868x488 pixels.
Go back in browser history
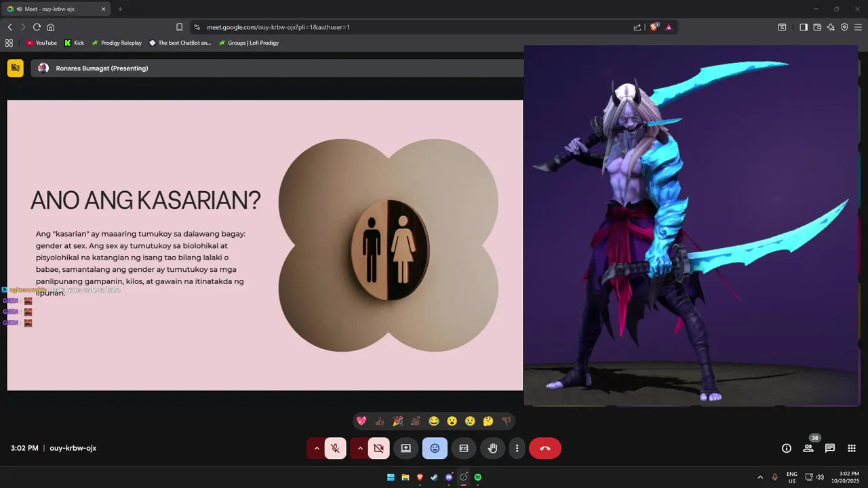tap(10, 27)
